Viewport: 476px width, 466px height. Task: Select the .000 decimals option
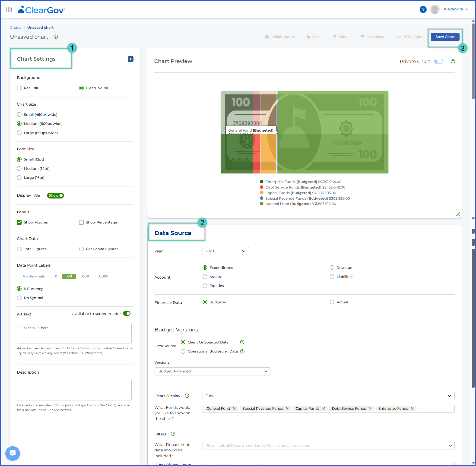[x=85, y=276]
